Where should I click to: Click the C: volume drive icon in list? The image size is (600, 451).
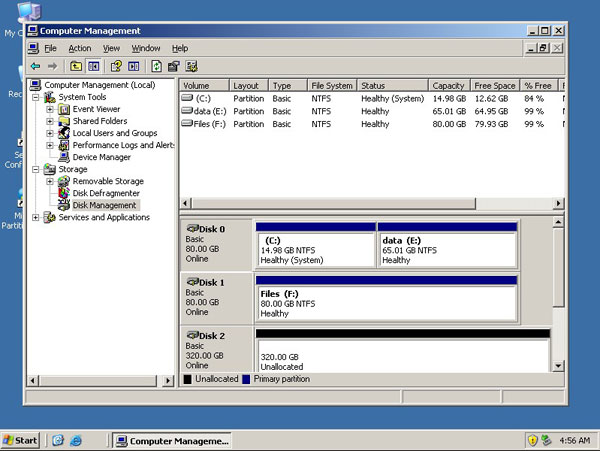(x=187, y=98)
